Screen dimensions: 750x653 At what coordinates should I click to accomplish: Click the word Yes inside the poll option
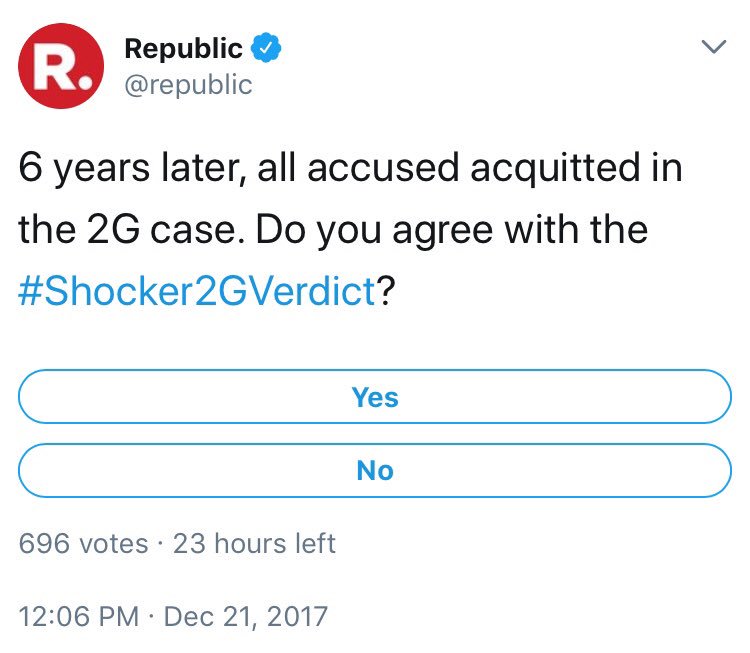[375, 397]
